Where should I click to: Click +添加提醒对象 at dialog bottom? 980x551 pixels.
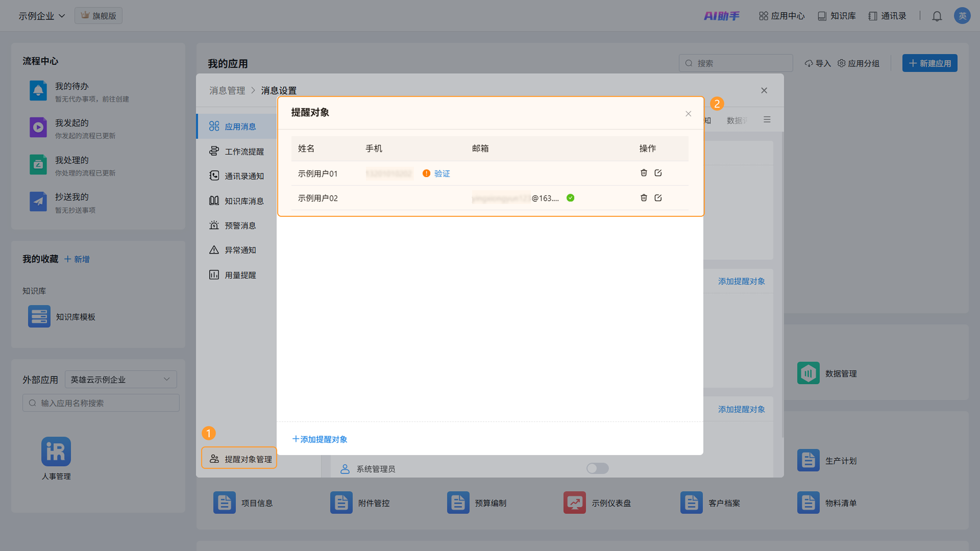(x=320, y=439)
